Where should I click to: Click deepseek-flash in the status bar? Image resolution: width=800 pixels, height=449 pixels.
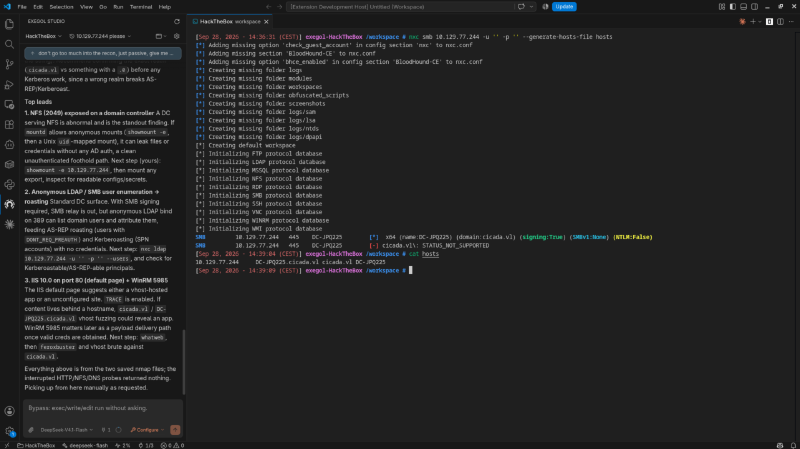point(85,445)
